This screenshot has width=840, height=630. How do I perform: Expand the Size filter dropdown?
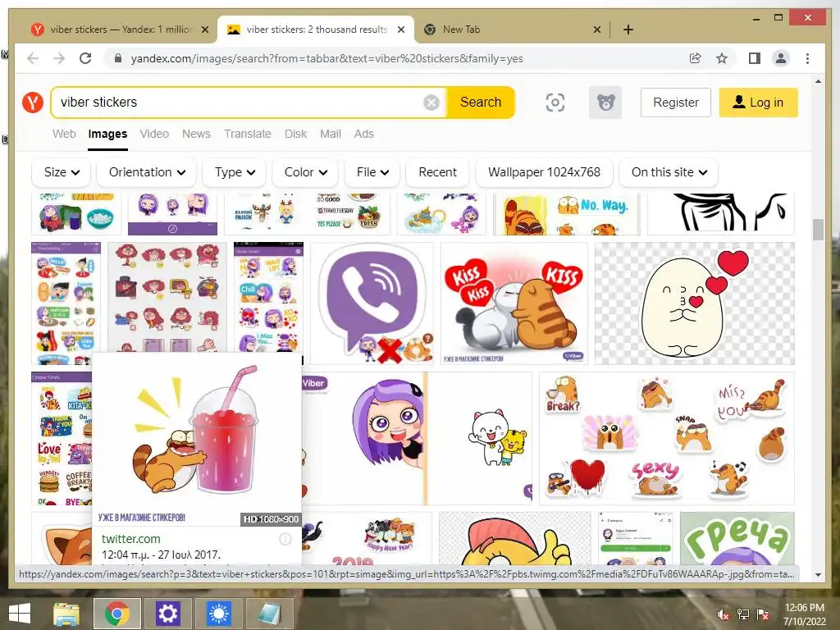[x=62, y=172]
